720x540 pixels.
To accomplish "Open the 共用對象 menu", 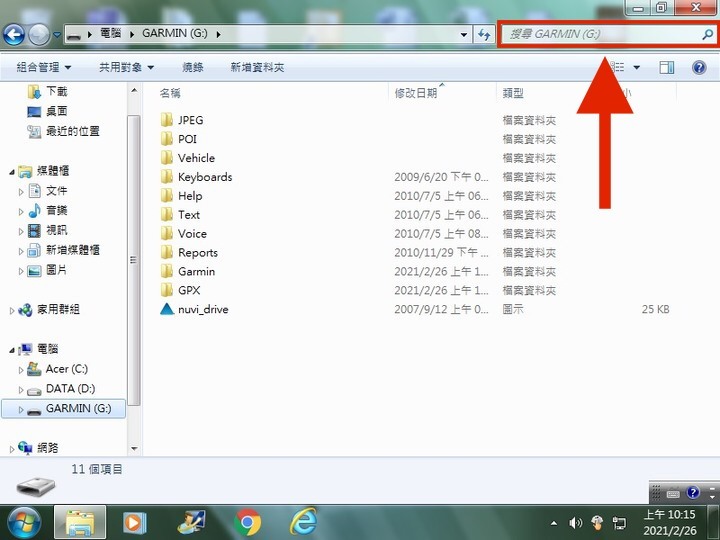I will (x=126, y=68).
